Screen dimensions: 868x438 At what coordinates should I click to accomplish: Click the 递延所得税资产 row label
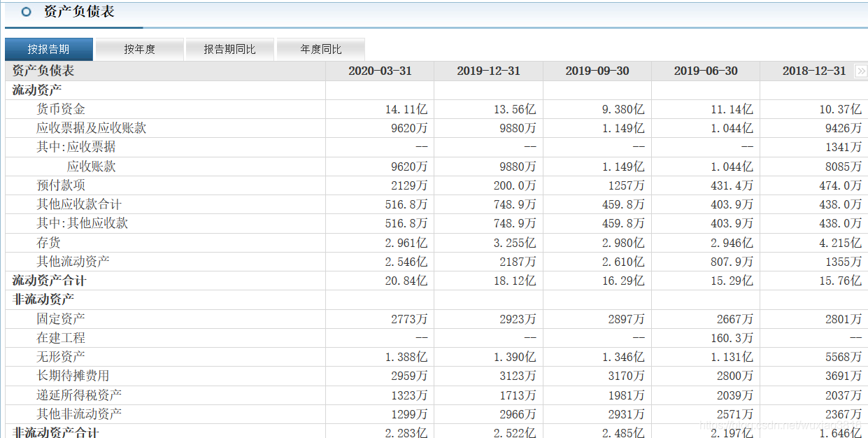(79, 395)
